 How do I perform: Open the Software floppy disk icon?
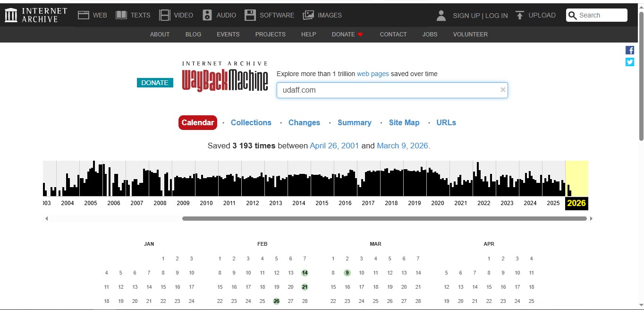point(250,15)
